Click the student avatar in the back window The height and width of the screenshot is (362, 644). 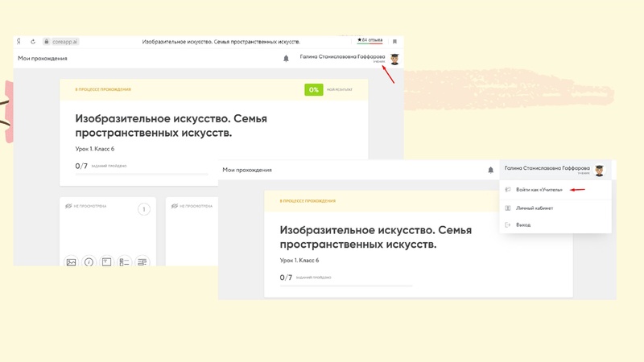click(x=394, y=59)
